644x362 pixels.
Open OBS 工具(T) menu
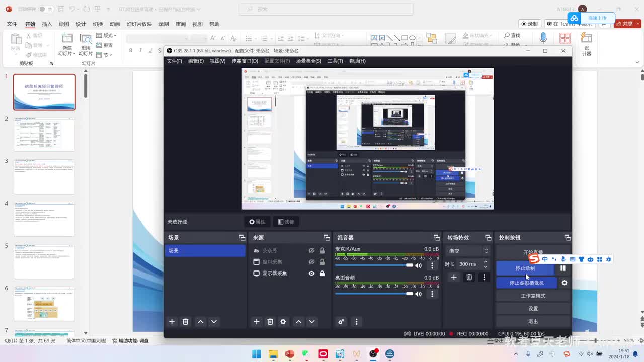click(335, 61)
